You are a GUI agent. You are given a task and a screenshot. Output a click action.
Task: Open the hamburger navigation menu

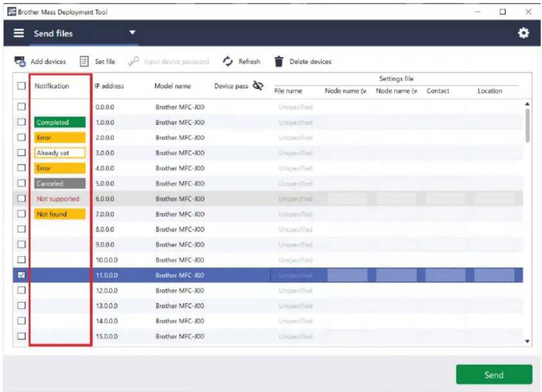point(19,33)
